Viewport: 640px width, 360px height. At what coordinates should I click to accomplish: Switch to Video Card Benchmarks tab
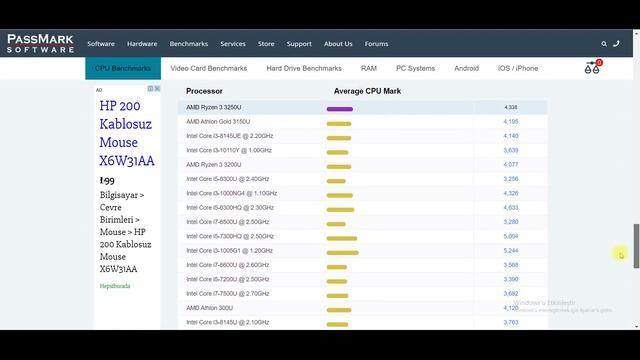209,68
